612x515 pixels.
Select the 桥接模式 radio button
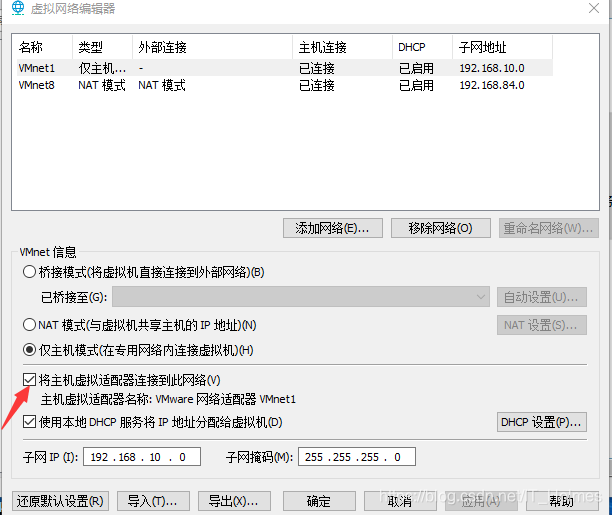(29, 272)
